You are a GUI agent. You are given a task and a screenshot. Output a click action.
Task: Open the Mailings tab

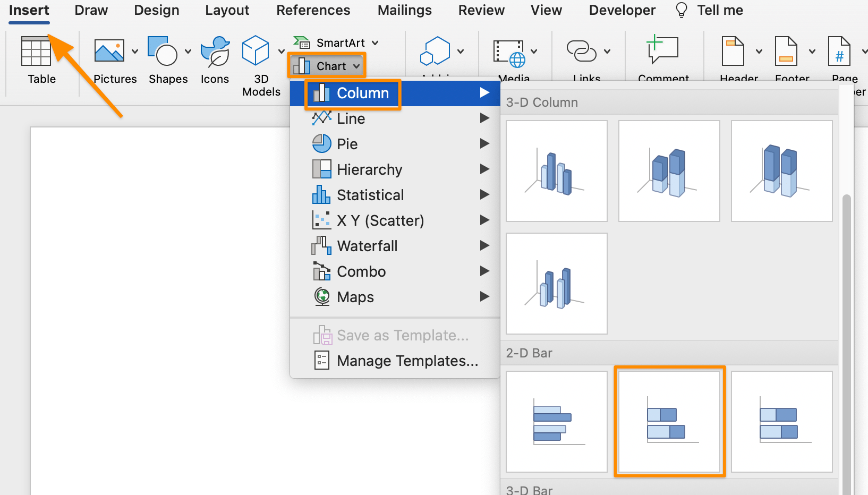[x=404, y=10]
